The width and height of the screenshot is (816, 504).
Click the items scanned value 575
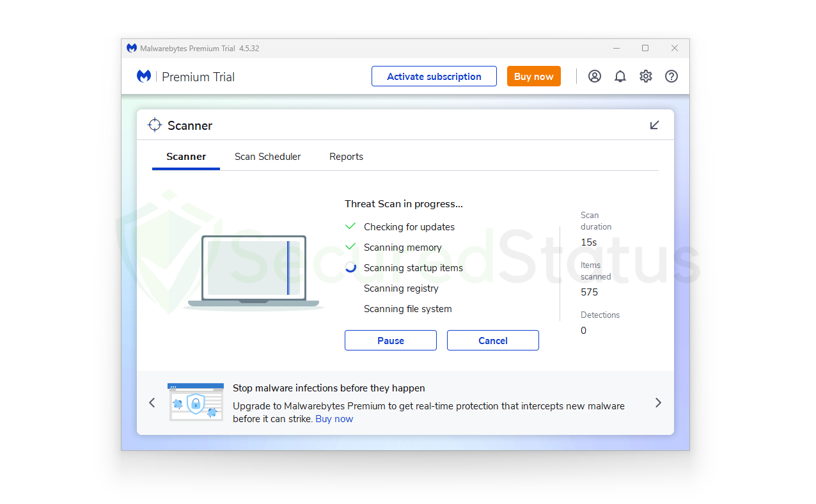(x=590, y=292)
